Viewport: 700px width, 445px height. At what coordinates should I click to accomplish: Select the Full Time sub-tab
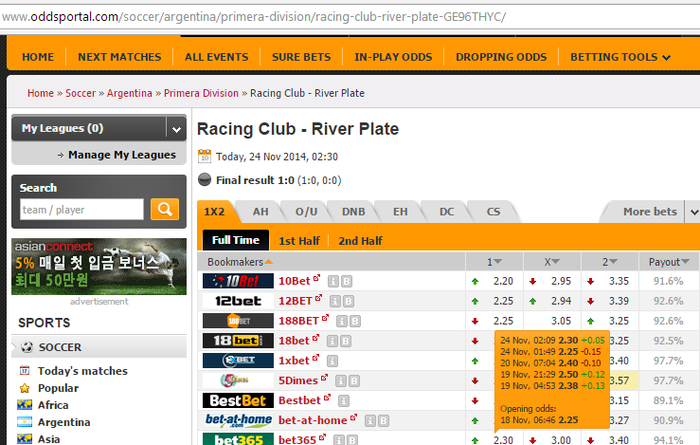click(x=236, y=240)
